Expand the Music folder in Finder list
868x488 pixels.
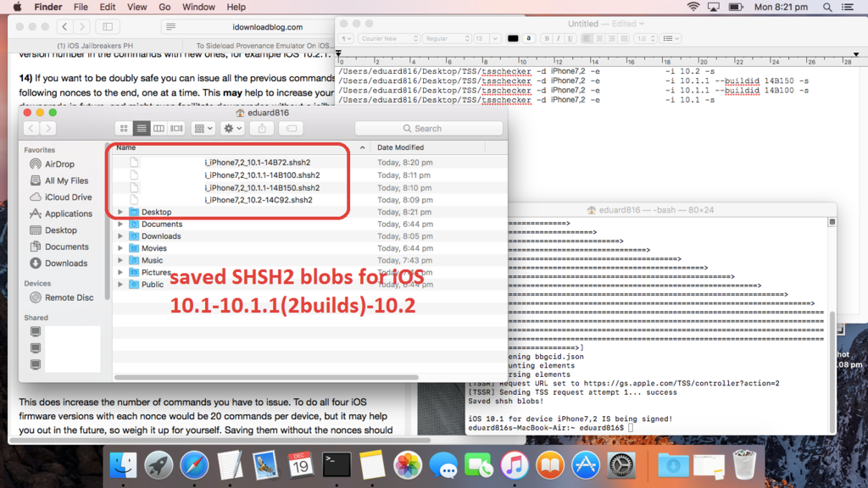[x=120, y=260]
